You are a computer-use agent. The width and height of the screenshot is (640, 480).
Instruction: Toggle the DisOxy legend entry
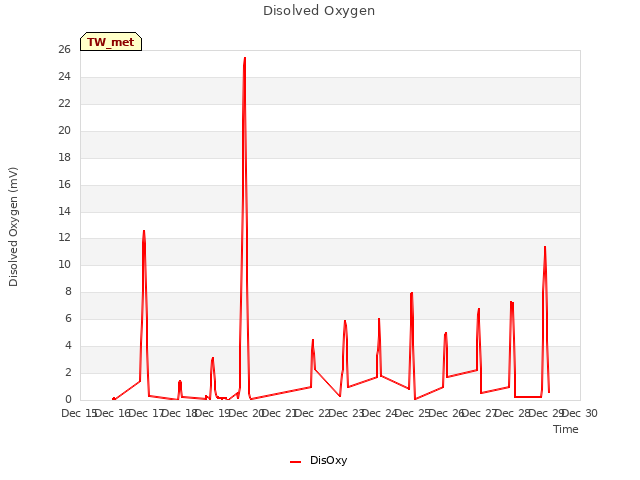pyautogui.click(x=318, y=460)
